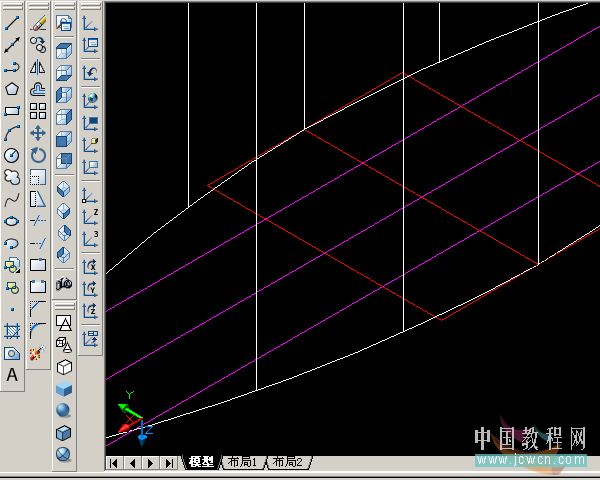Select the Erase tool
Viewport: 600px width, 480px height.
38,23
